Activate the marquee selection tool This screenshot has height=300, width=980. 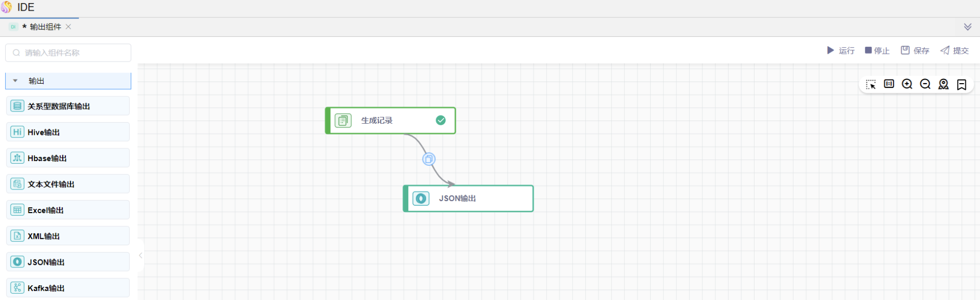870,84
